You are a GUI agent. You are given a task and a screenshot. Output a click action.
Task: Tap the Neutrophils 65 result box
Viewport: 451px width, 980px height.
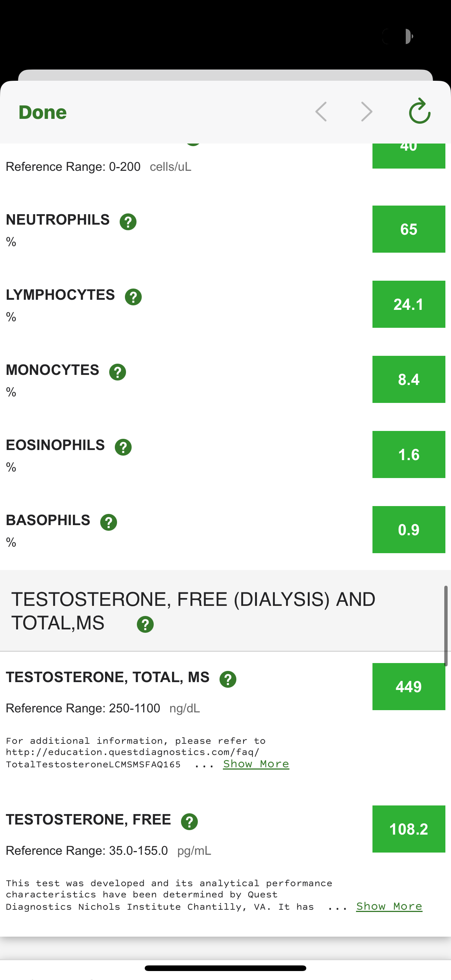point(408,229)
